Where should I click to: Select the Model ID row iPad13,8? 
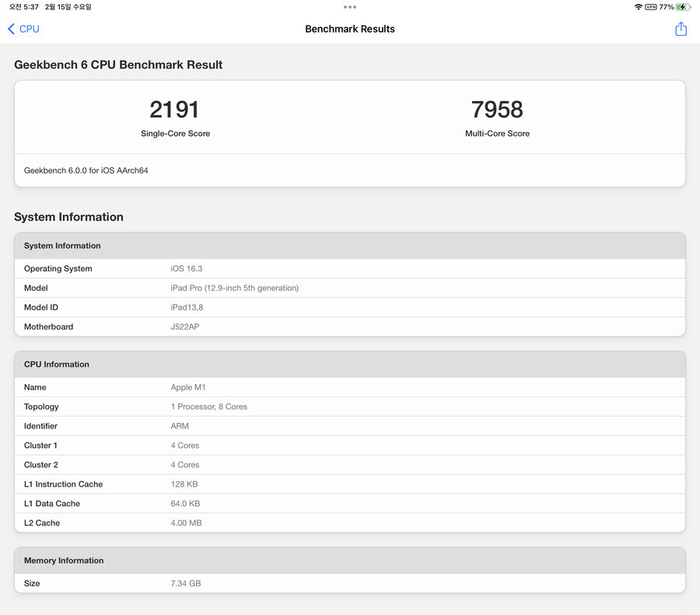[x=349, y=308]
